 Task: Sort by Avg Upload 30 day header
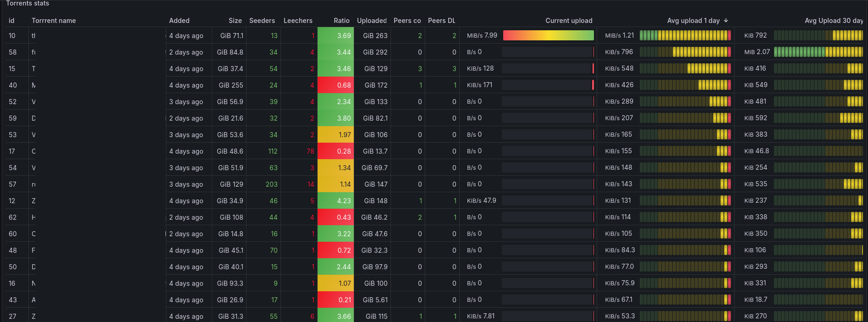(834, 21)
